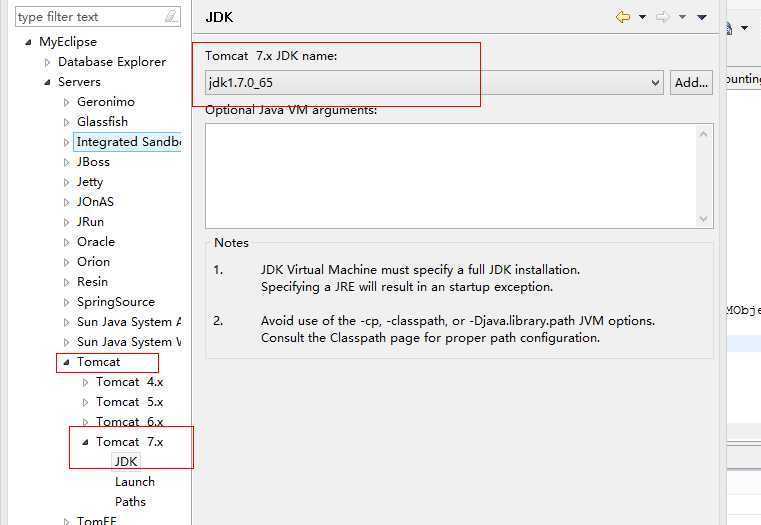The width and height of the screenshot is (761, 525).
Task: Expand the Glassfish server node
Action: (66, 122)
